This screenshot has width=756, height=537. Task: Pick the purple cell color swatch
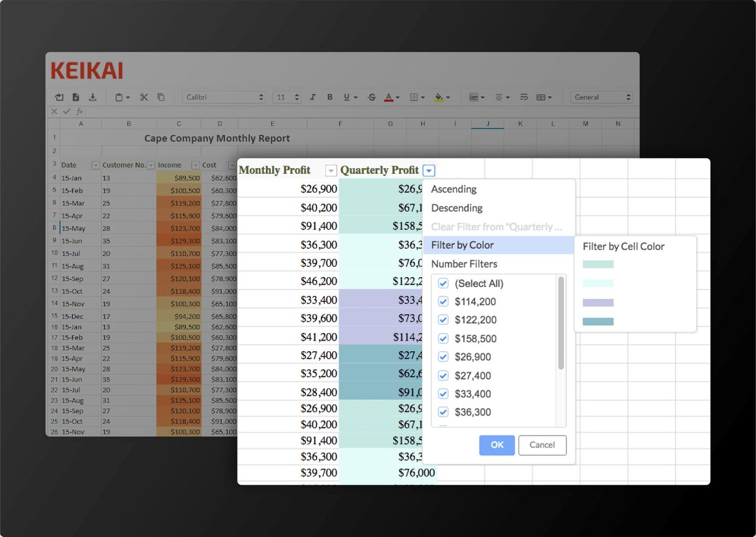[x=597, y=302]
